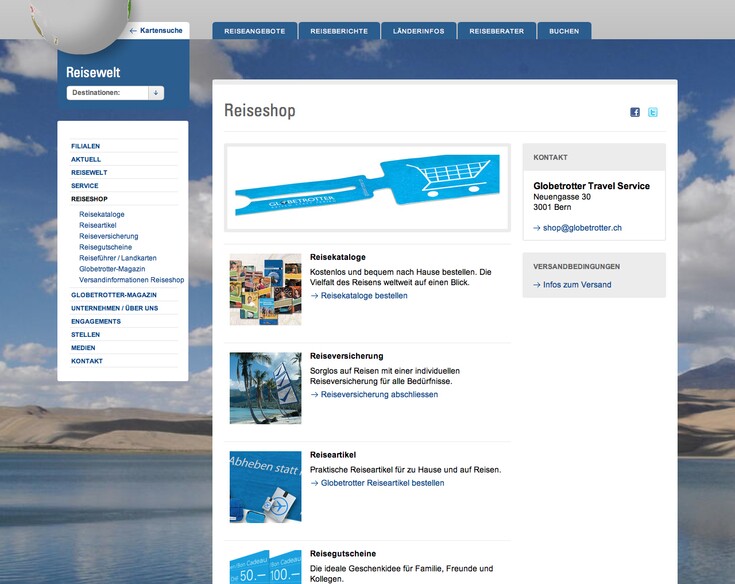Image resolution: width=735 pixels, height=584 pixels.
Task: Click the Reisekataloge heading
Action: click(338, 257)
